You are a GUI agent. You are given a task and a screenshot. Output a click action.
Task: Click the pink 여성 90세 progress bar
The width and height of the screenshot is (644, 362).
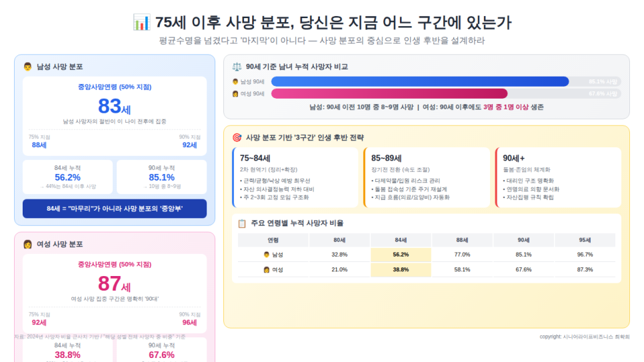pyautogui.click(x=389, y=93)
